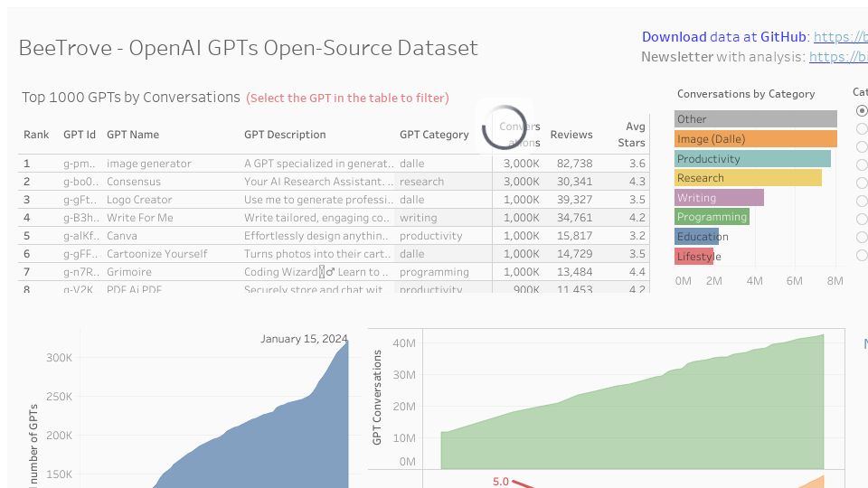
Task: Click the 'g-pm..' GPT Id cell
Action: [80, 164]
